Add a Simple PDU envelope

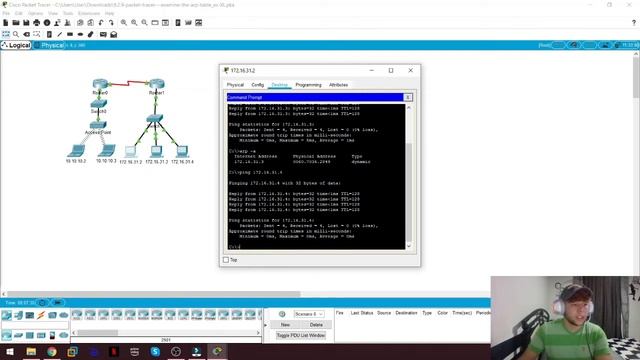coord(103,35)
